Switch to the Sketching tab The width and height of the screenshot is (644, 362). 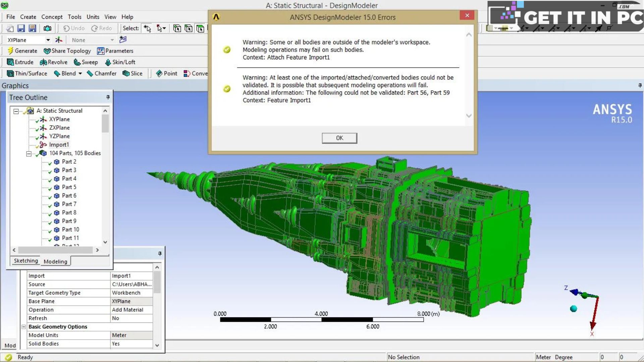[x=25, y=260]
